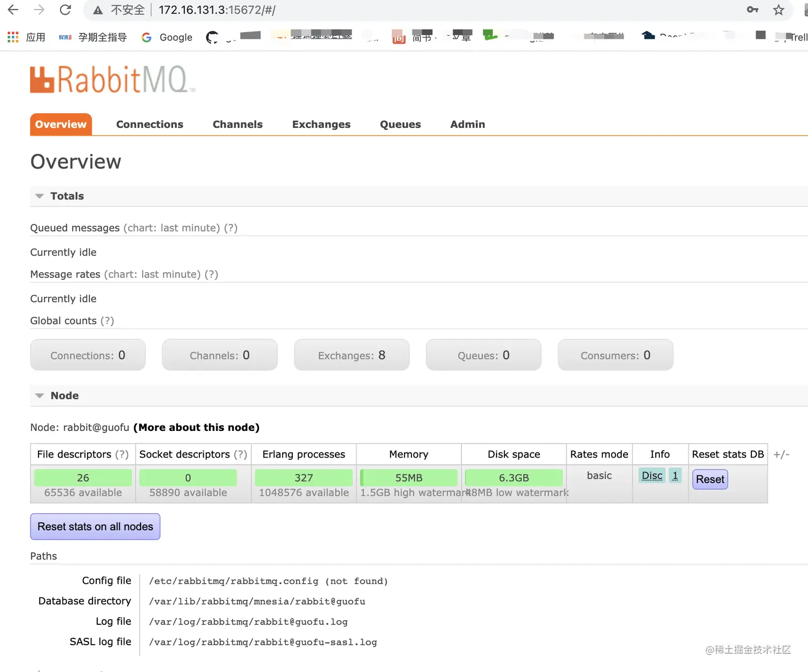Image resolution: width=808 pixels, height=672 pixels.
Task: Click the Erlang processes column header
Action: point(304,454)
